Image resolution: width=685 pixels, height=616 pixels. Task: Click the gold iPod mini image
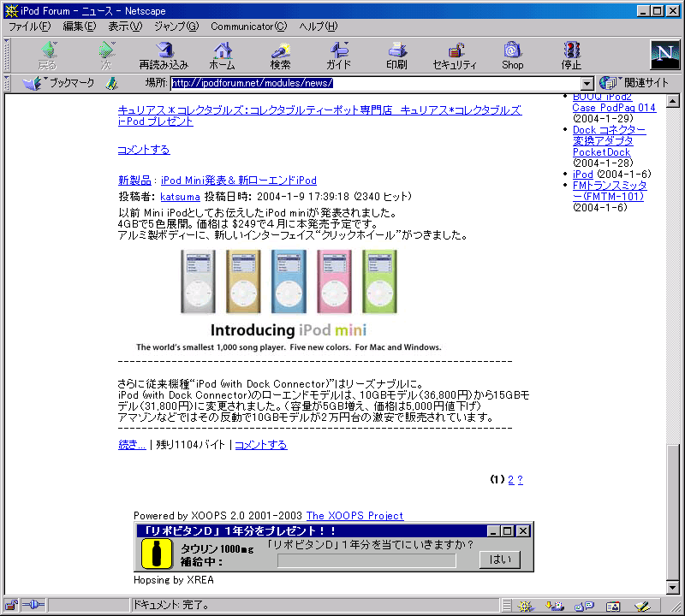[x=243, y=281]
